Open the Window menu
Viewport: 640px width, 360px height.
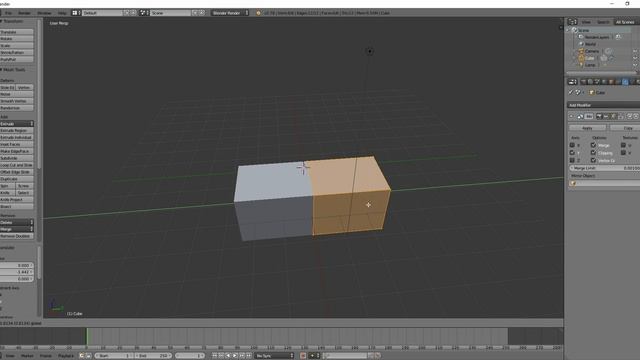(x=44, y=13)
